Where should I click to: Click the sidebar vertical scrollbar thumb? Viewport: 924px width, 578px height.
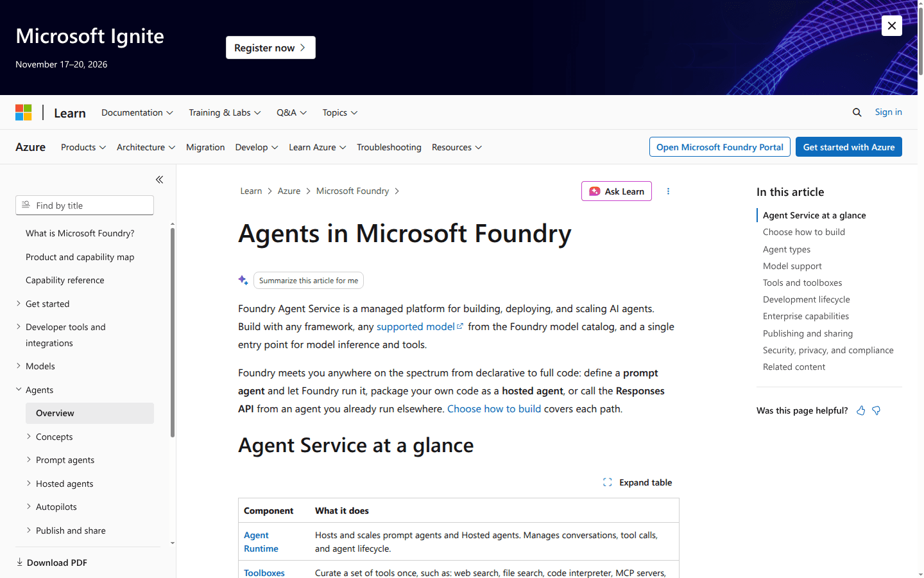173,333
